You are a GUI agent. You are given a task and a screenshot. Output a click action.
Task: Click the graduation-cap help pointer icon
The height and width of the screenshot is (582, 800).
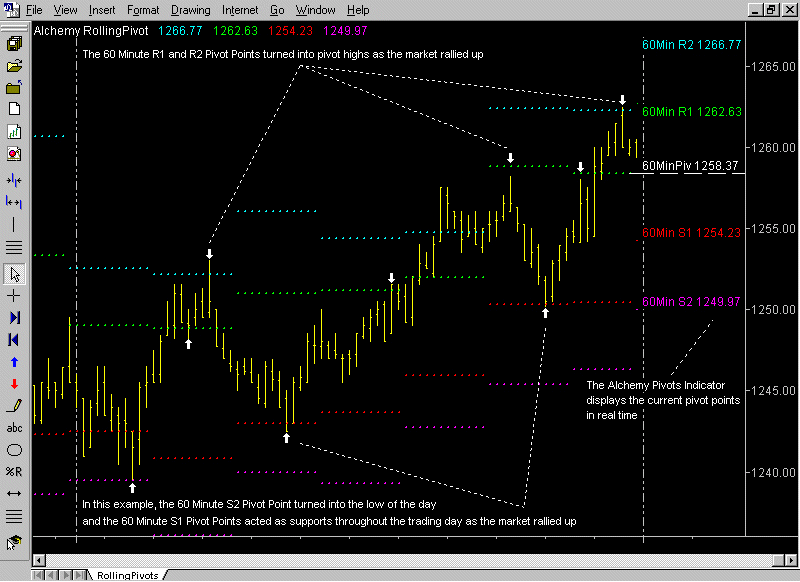coord(14,543)
